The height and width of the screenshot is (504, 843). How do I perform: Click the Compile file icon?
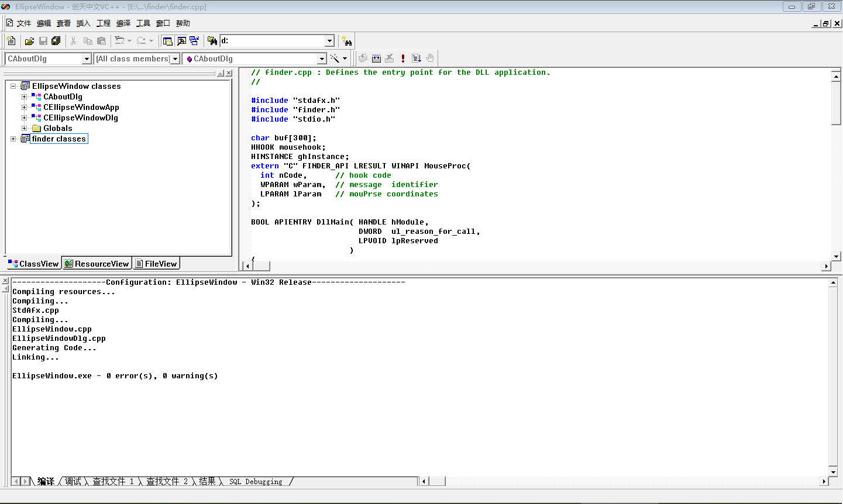tap(363, 58)
